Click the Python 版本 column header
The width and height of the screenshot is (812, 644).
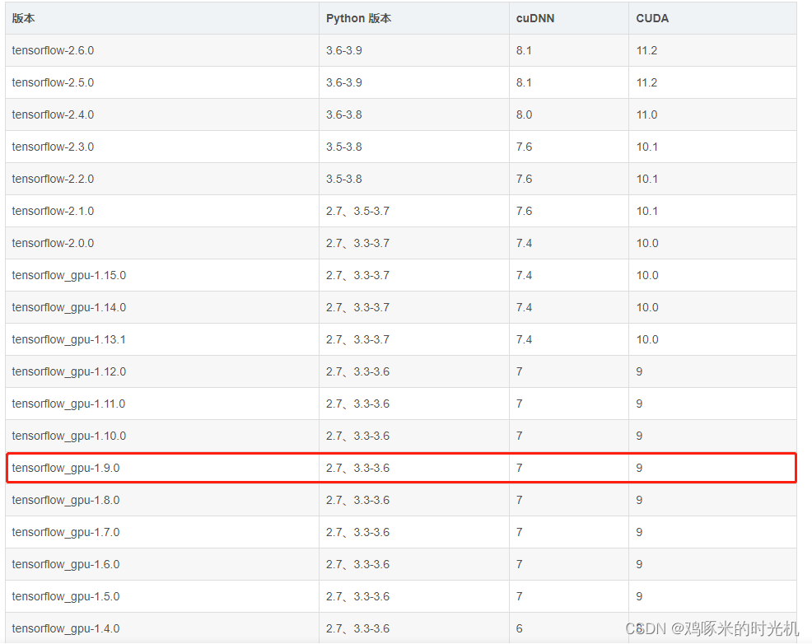[413, 18]
